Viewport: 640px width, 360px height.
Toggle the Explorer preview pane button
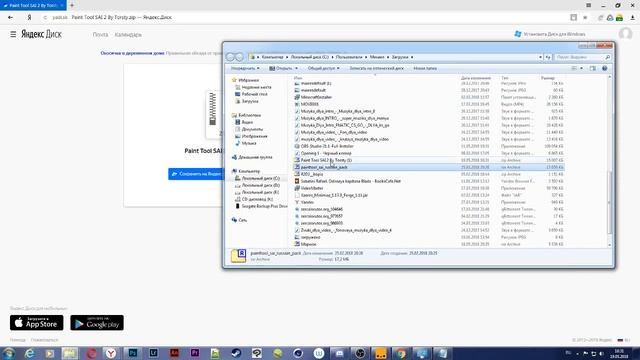pos(593,68)
